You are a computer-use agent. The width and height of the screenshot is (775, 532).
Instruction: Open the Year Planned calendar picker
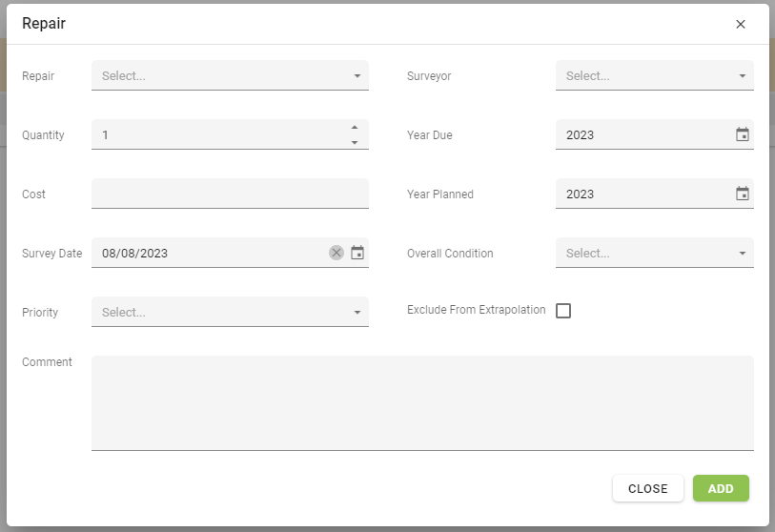(x=743, y=194)
